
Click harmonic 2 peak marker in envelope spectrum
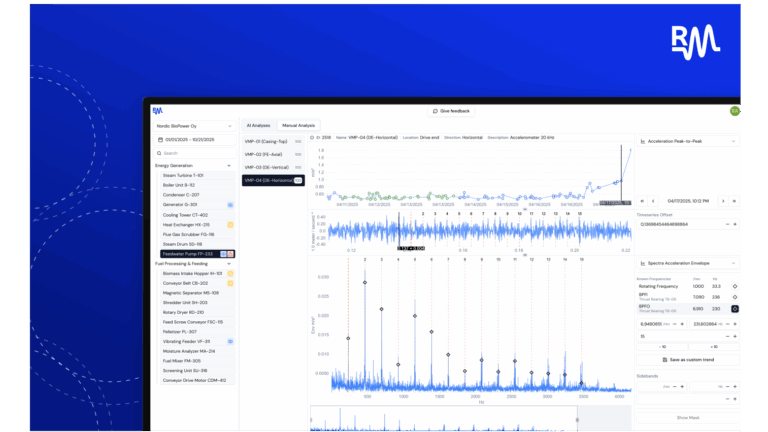365,283
